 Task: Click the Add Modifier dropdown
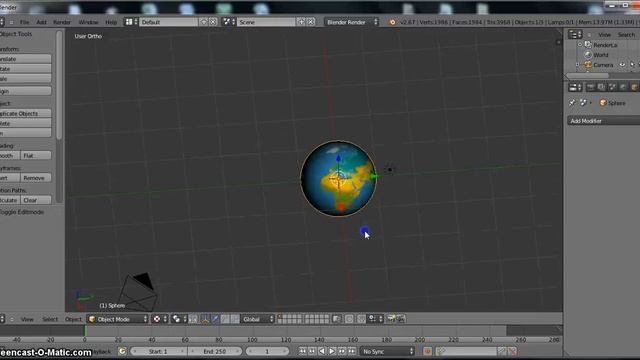(x=604, y=121)
